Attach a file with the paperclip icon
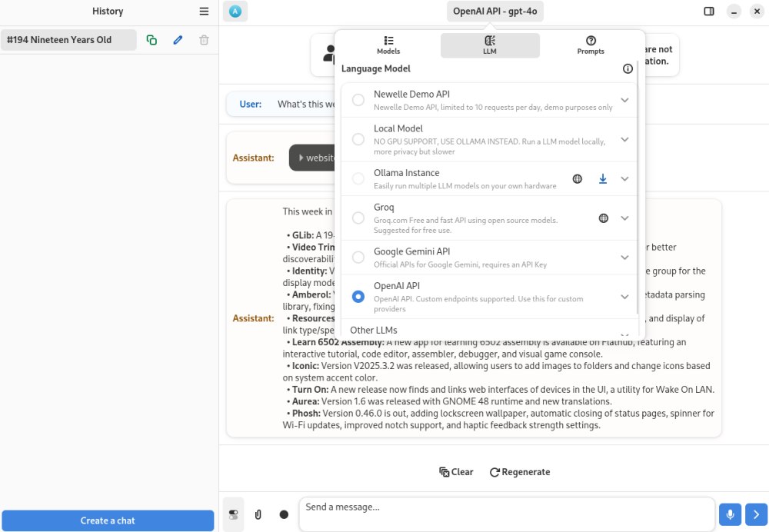This screenshot has height=532, width=769. (x=258, y=514)
